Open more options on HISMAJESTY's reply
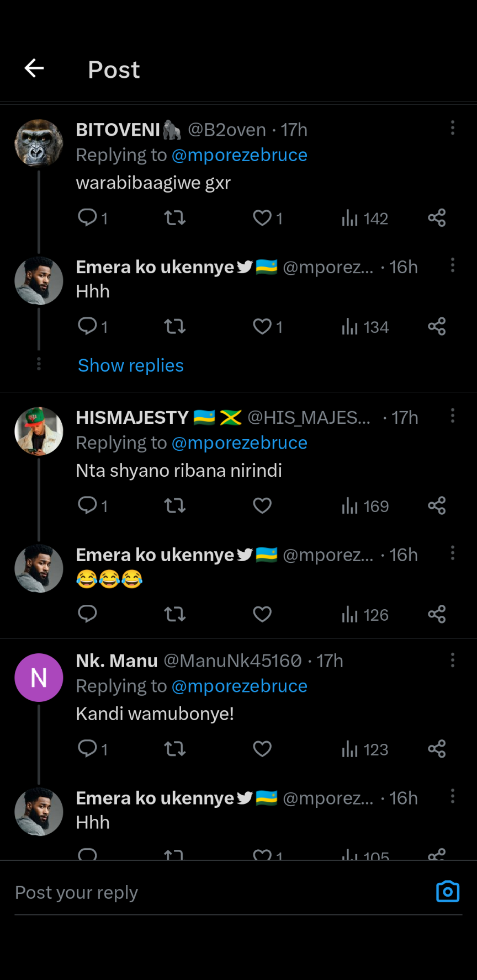477x980 pixels. (453, 416)
